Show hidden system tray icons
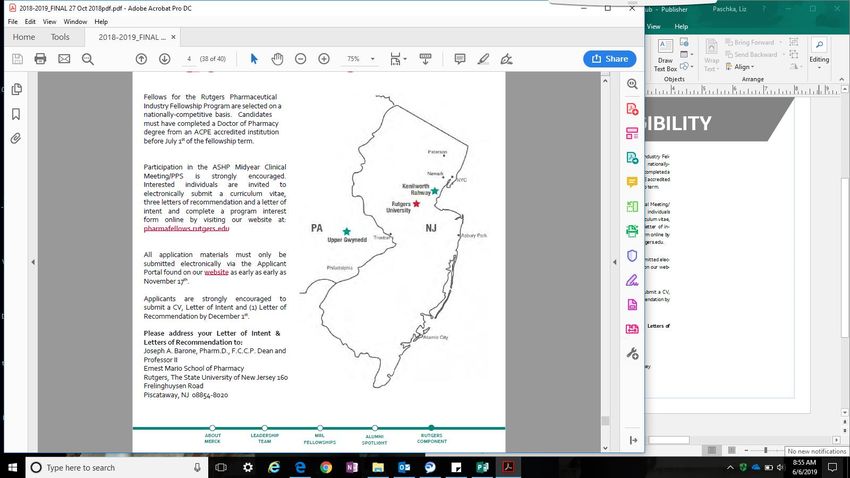 point(730,467)
